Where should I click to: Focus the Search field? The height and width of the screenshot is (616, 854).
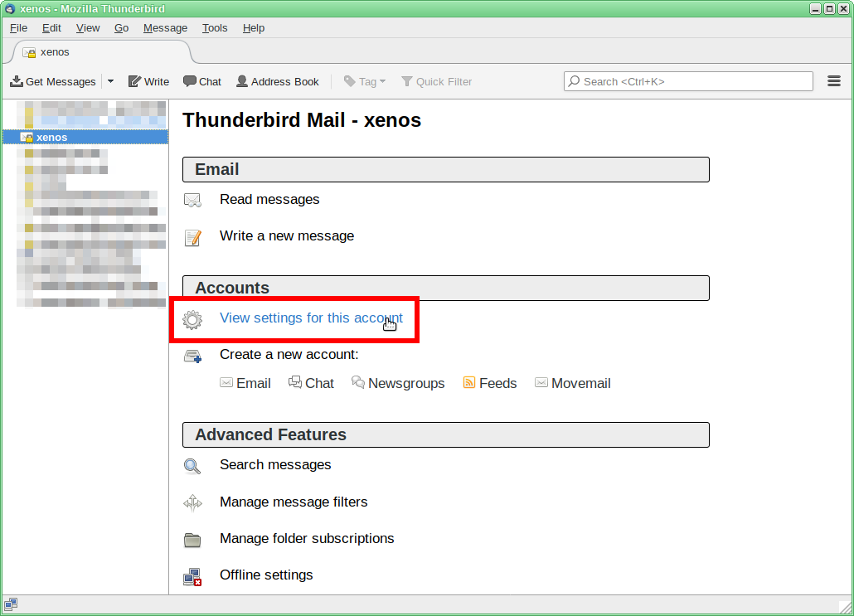(x=688, y=81)
